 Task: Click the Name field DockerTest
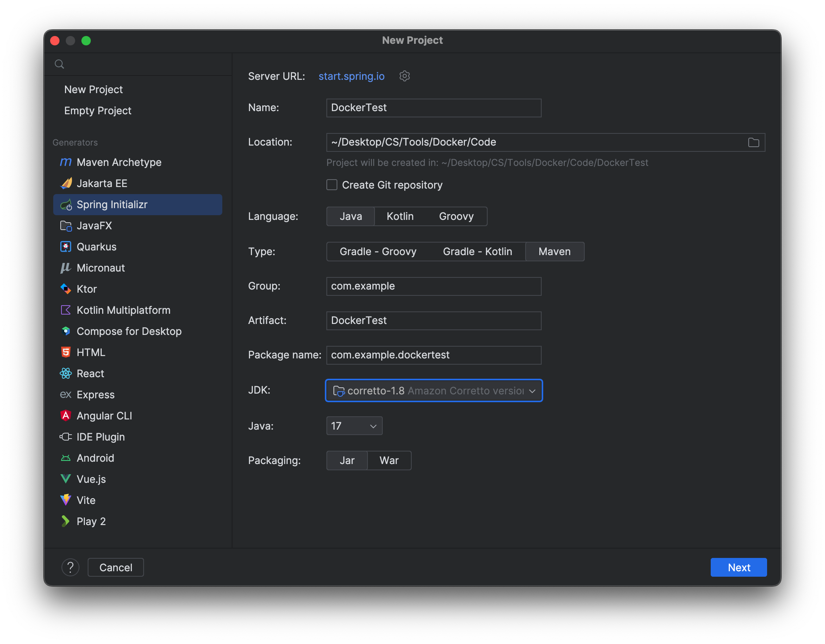tap(434, 108)
